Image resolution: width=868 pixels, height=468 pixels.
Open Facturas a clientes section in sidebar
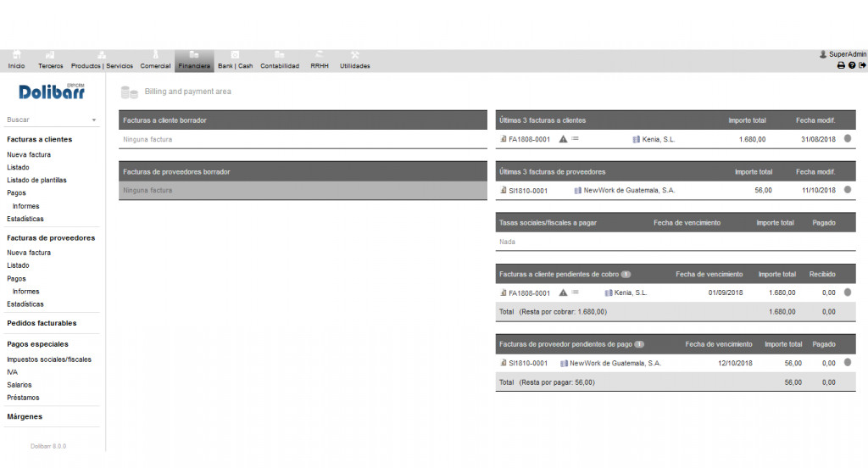39,140
